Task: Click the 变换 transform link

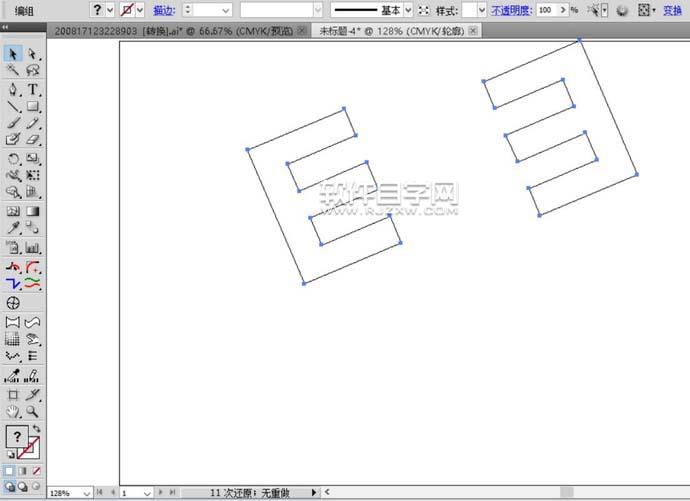Action: click(x=672, y=10)
